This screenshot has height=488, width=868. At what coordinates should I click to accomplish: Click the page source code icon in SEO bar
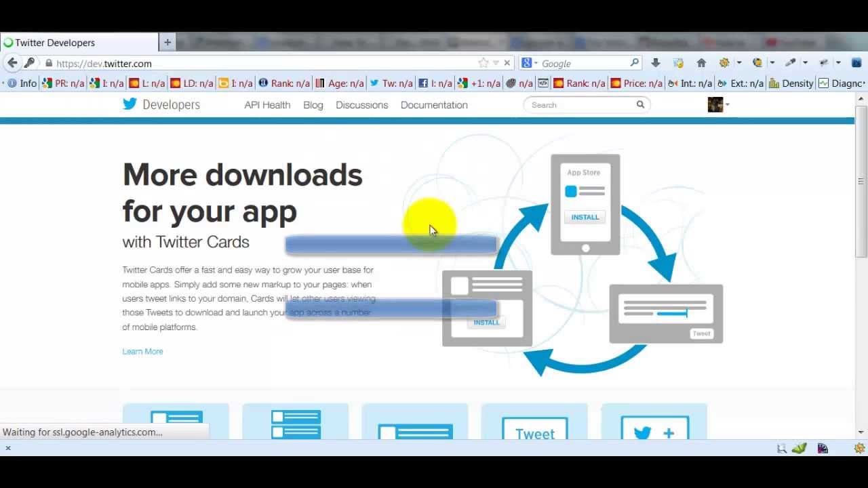543,83
